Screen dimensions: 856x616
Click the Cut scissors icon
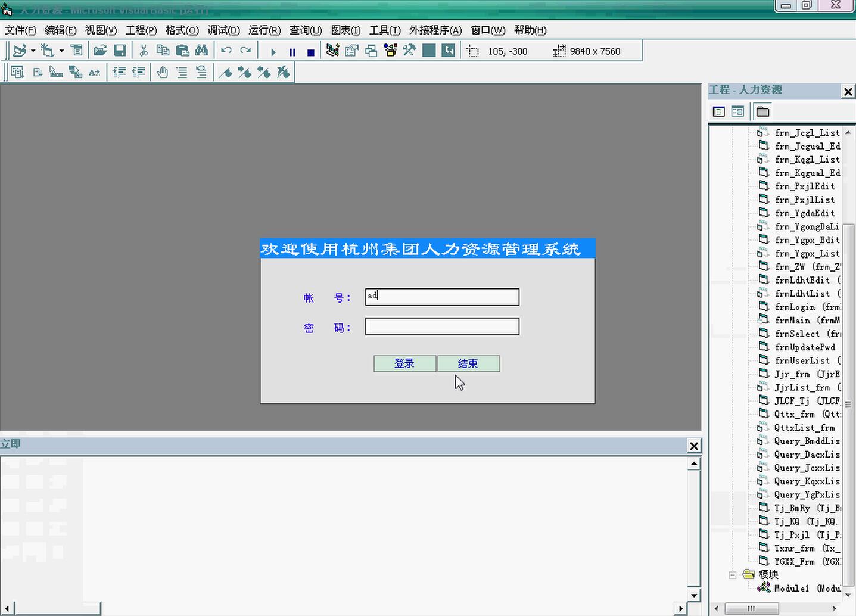tap(144, 51)
